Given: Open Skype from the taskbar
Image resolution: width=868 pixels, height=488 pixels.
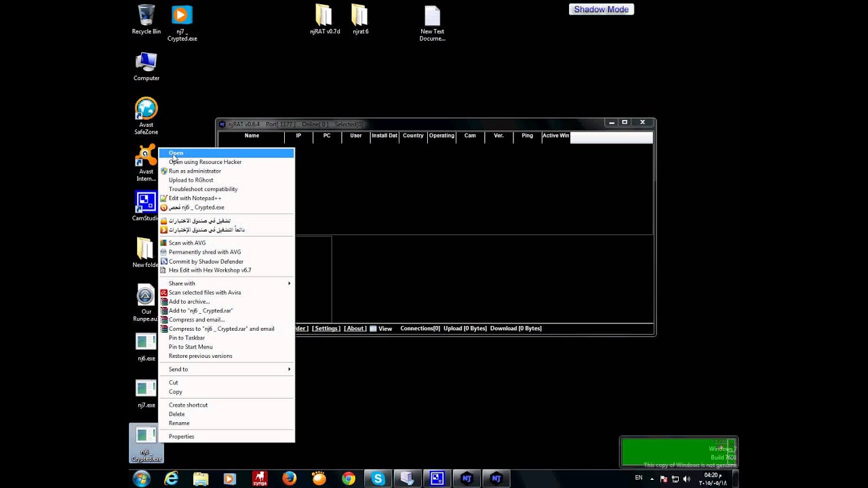Looking at the screenshot, I should [x=378, y=479].
